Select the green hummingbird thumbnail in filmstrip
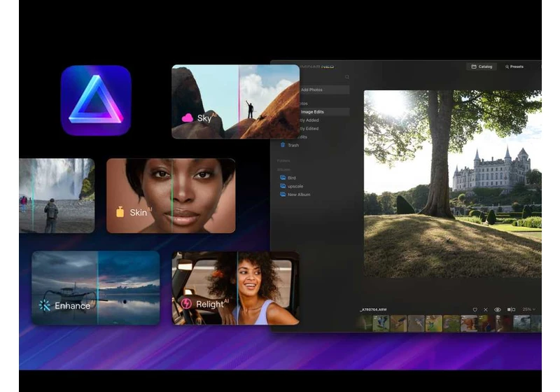This screenshot has height=392, width=560. (434, 323)
